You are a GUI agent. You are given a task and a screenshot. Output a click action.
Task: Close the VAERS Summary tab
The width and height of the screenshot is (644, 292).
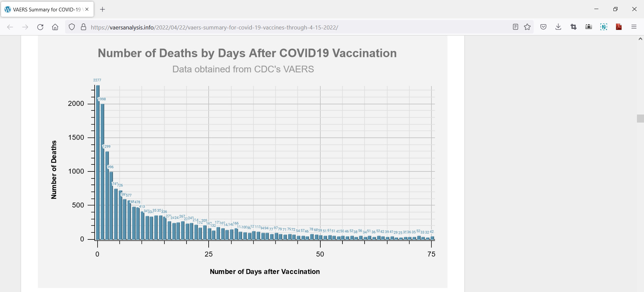click(x=87, y=9)
